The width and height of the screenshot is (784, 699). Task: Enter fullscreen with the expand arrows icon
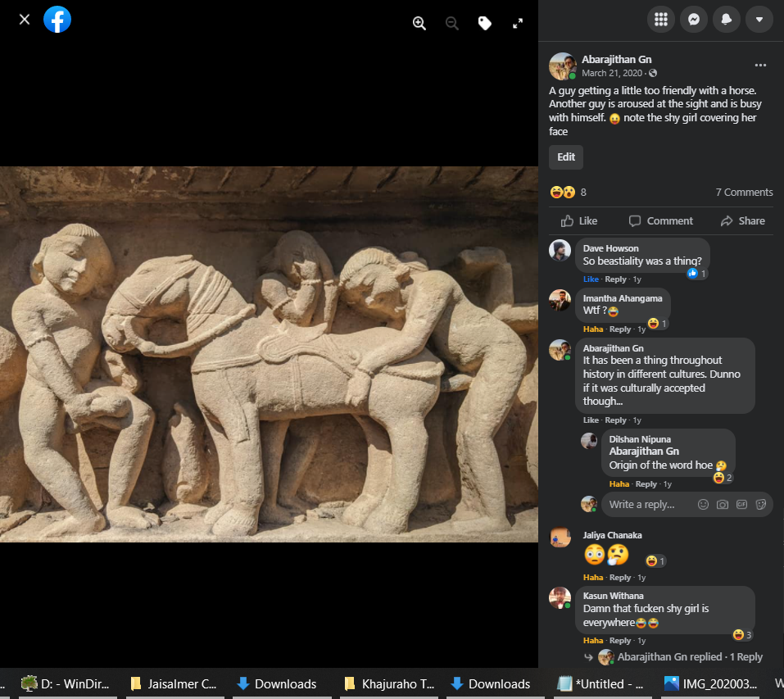(x=518, y=24)
